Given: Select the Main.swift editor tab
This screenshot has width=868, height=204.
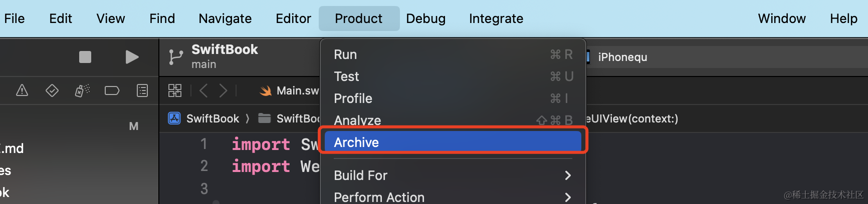Looking at the screenshot, I should coord(291,90).
